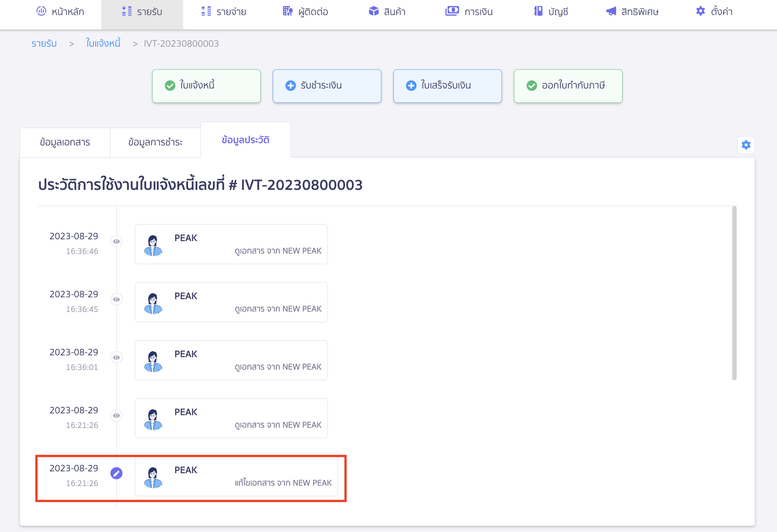The width and height of the screenshot is (777, 532).
Task: Open the ตั้งค่า menu item
Action: point(714,12)
